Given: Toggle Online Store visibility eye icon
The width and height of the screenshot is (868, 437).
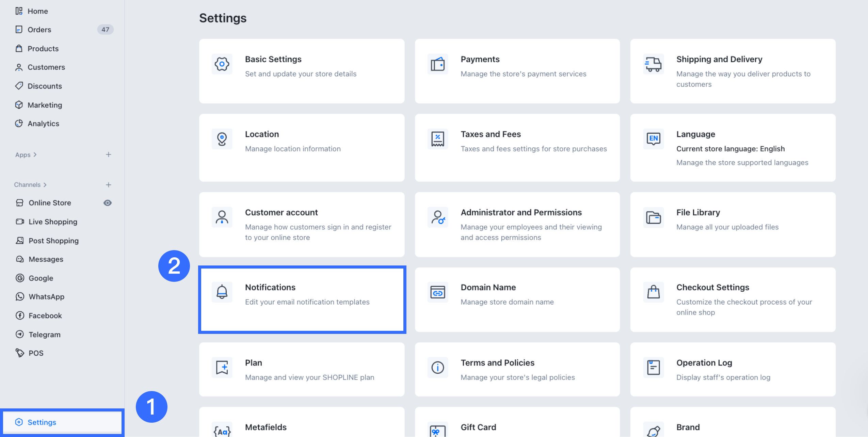Looking at the screenshot, I should [x=108, y=203].
